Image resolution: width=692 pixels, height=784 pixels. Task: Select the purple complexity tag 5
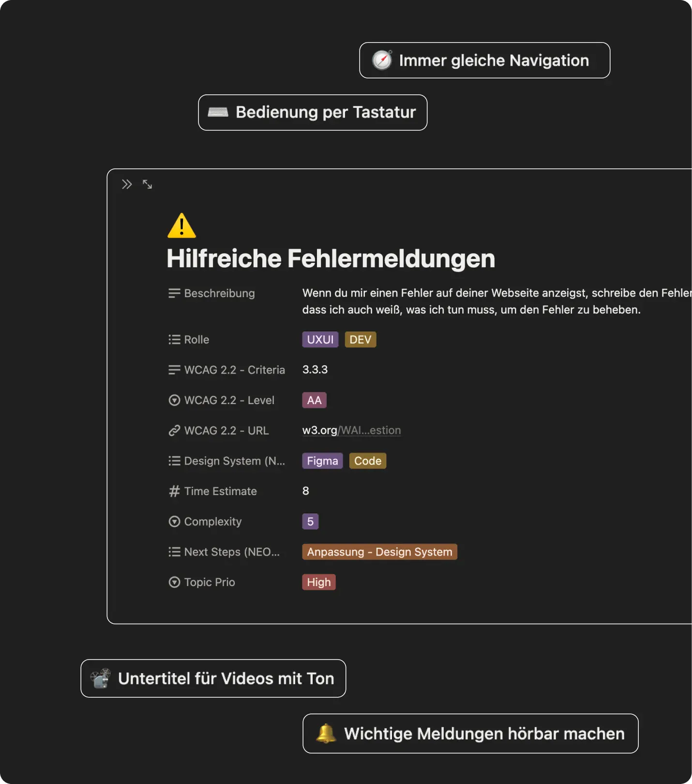click(310, 521)
